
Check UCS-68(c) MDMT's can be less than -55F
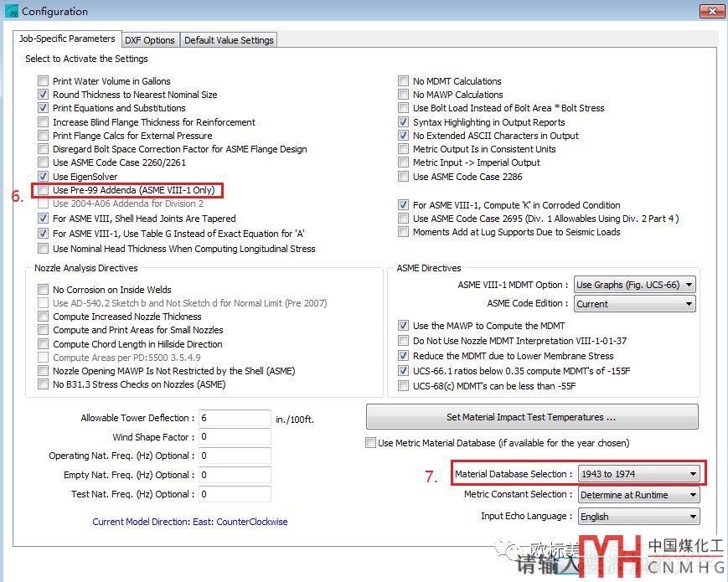[x=404, y=386]
